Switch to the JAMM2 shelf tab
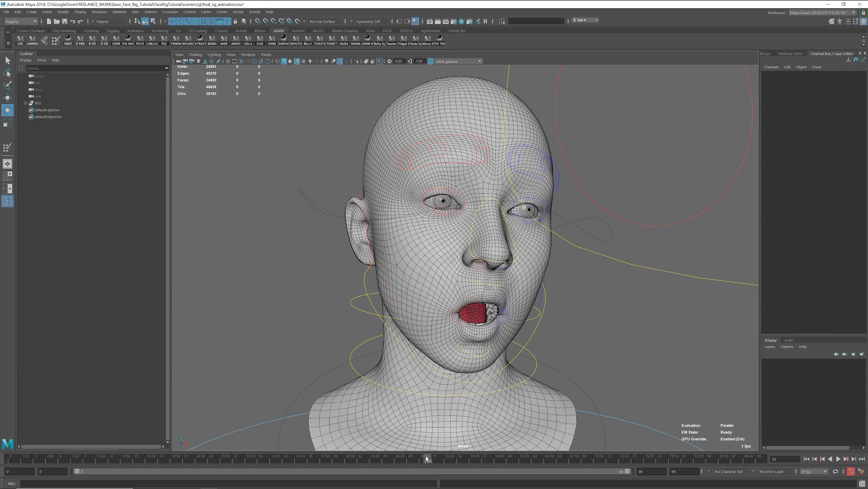868x489 pixels. tap(298, 31)
